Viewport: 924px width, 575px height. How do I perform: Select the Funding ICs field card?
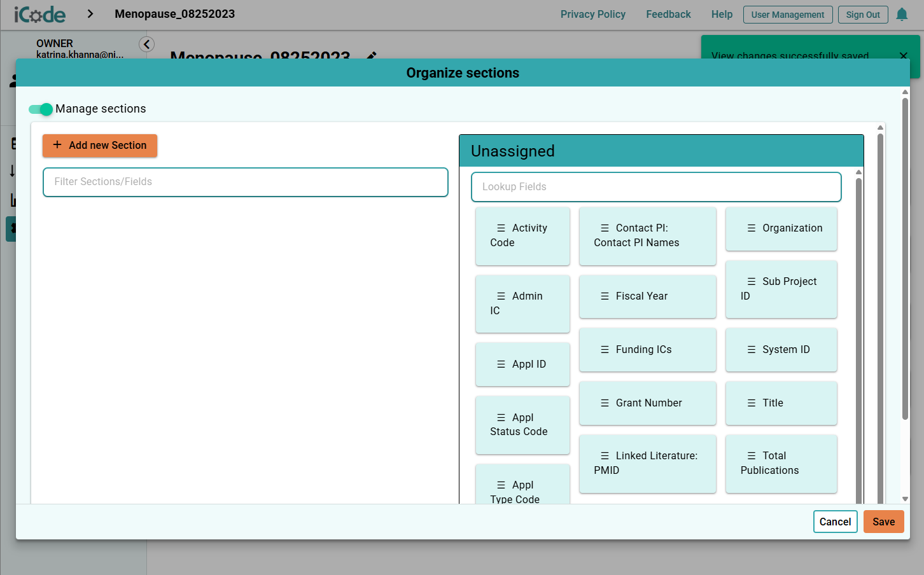[648, 350]
